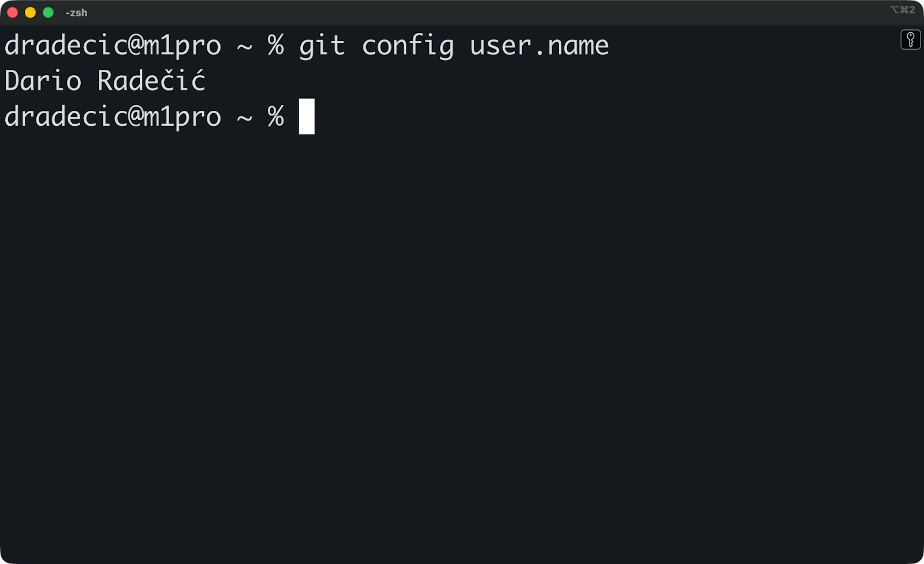Select the word git in the typed command

322,45
